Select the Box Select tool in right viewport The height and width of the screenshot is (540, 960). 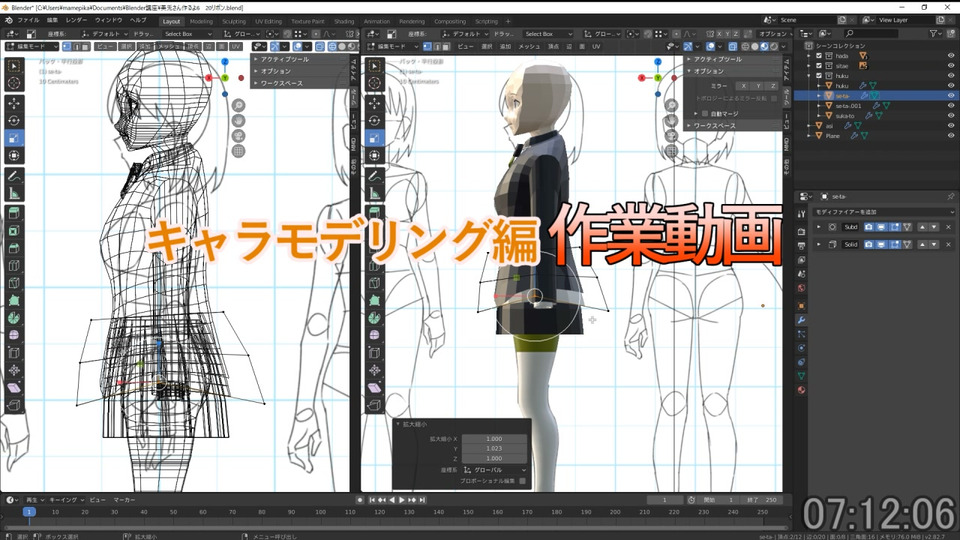375,66
